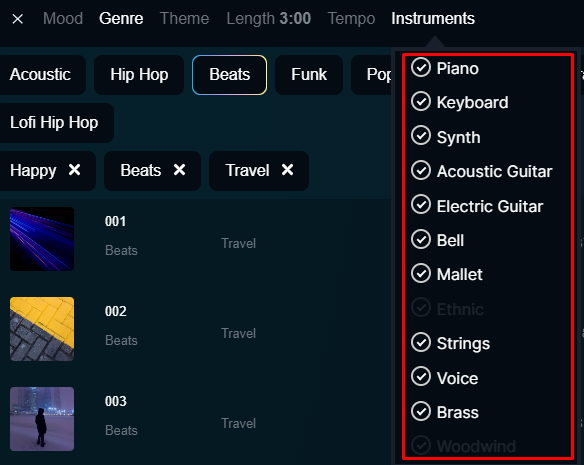
Task: Switch to the Theme filter tab
Action: pyautogui.click(x=184, y=18)
